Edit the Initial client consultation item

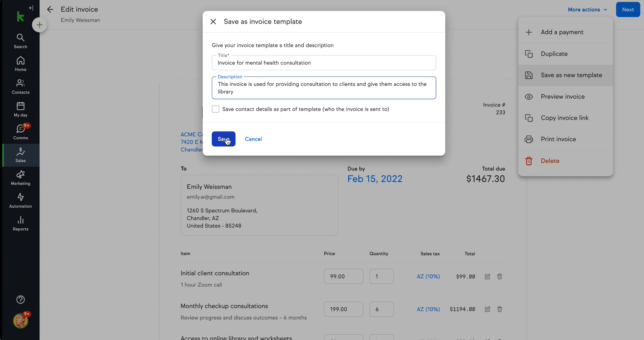point(487,276)
